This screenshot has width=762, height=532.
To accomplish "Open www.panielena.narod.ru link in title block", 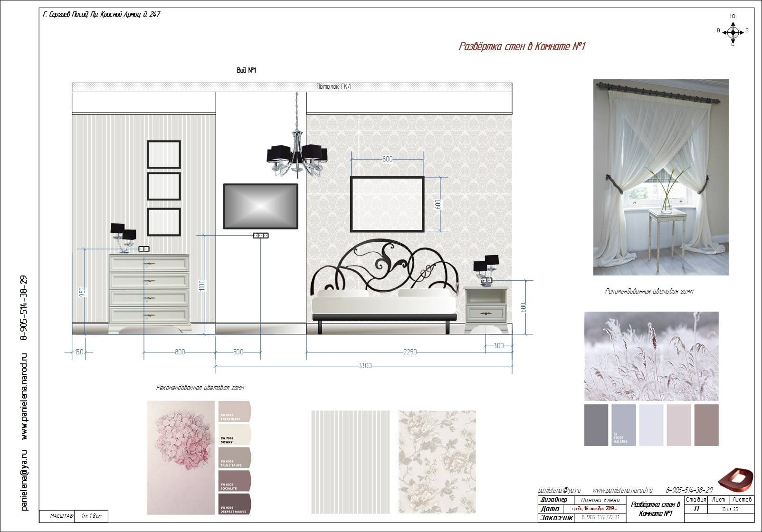I will 622,490.
